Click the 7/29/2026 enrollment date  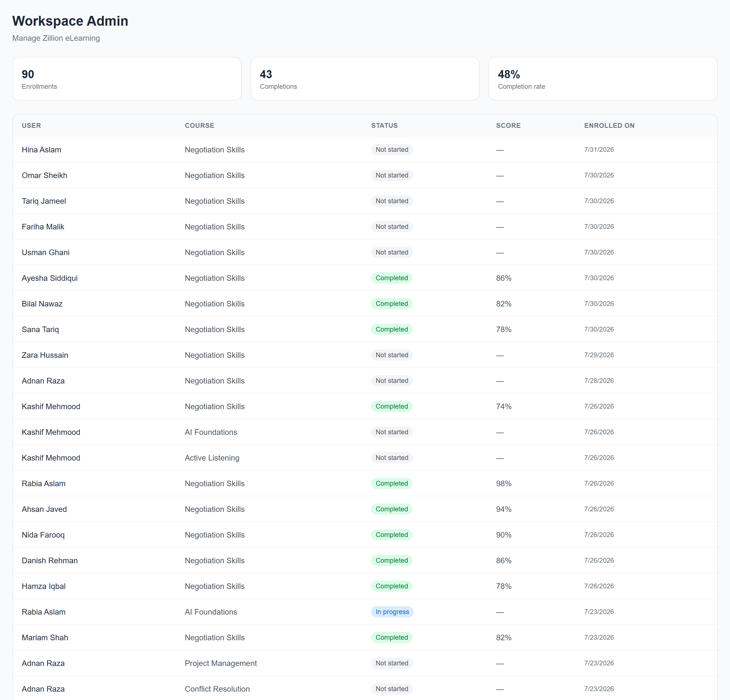(x=599, y=355)
